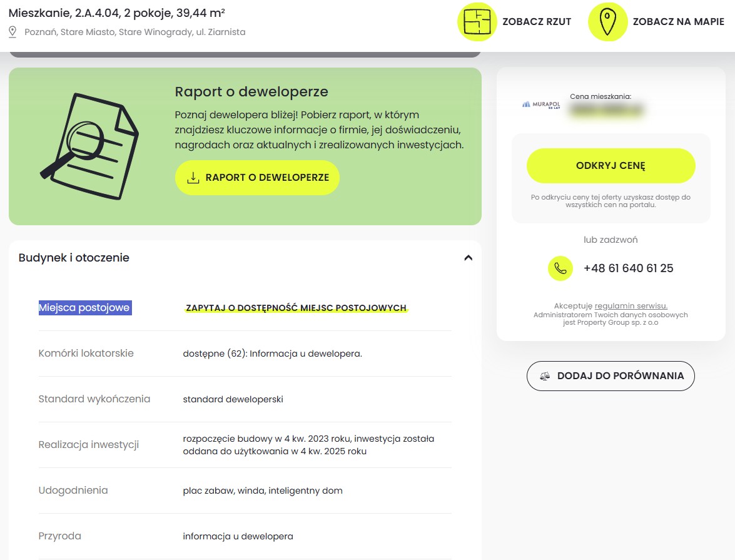The width and height of the screenshot is (735, 560).
Task: Click the ZOBACZ NA MAPIE text label
Action: [x=678, y=22]
